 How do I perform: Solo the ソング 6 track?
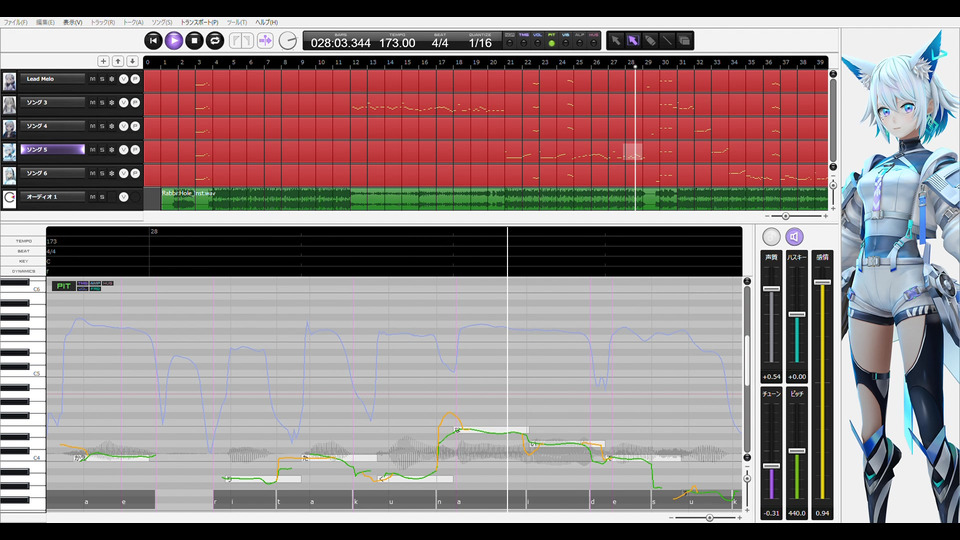(x=102, y=173)
